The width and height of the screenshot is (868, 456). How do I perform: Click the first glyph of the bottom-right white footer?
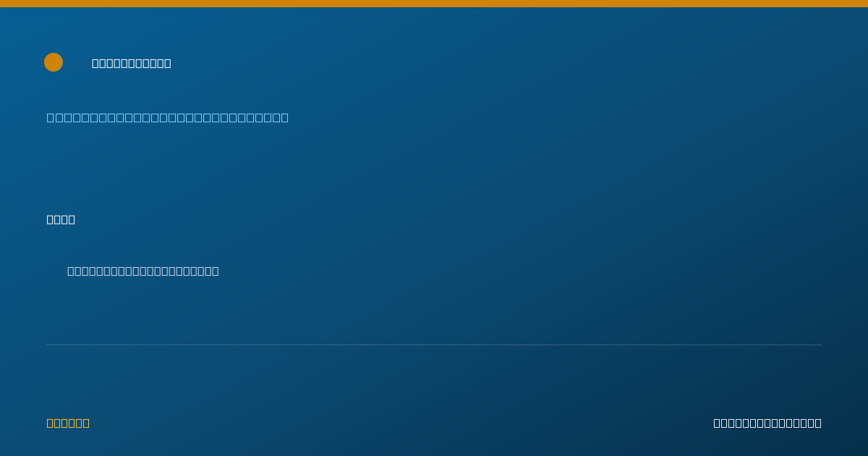click(717, 423)
